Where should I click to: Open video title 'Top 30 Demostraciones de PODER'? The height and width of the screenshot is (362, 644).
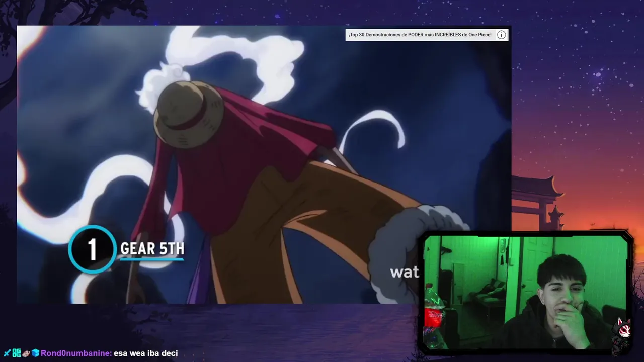(420, 35)
